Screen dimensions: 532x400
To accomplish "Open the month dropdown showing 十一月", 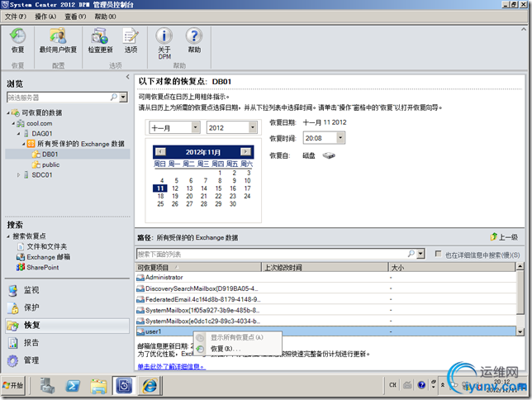I will pyautogui.click(x=196, y=127).
